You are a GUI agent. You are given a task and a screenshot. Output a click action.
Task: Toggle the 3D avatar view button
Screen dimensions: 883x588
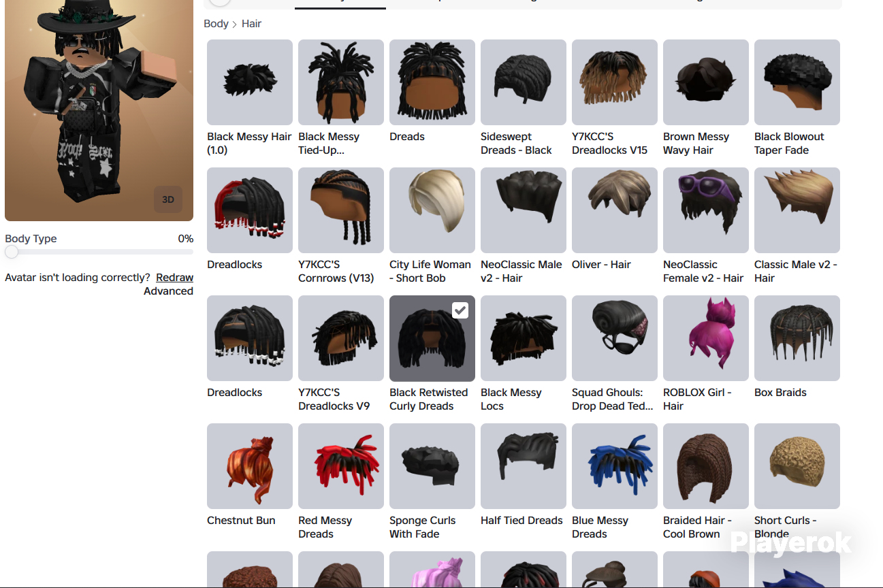click(167, 199)
